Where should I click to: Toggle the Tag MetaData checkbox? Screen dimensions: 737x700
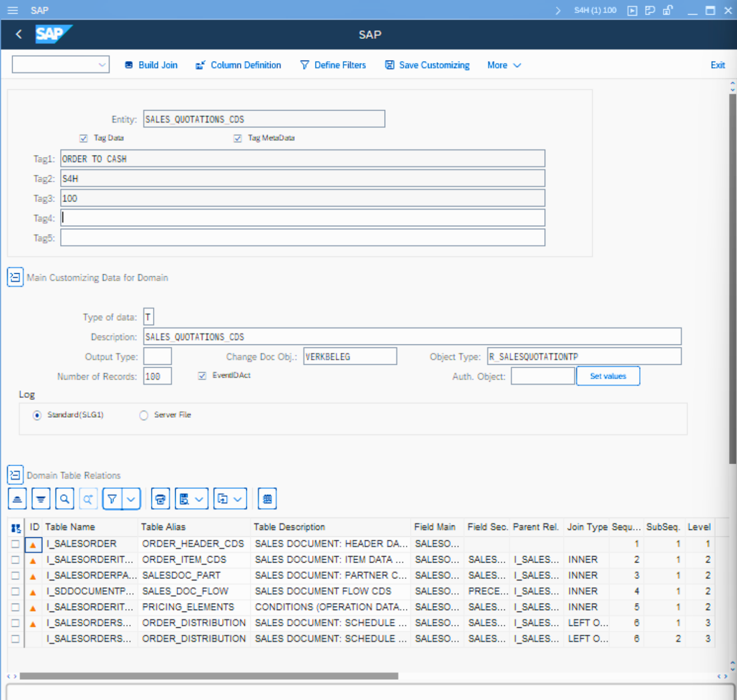tap(238, 138)
